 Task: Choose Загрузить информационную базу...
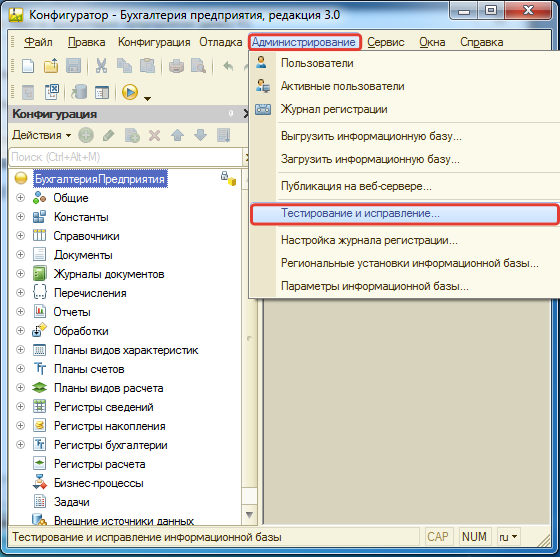click(405, 159)
